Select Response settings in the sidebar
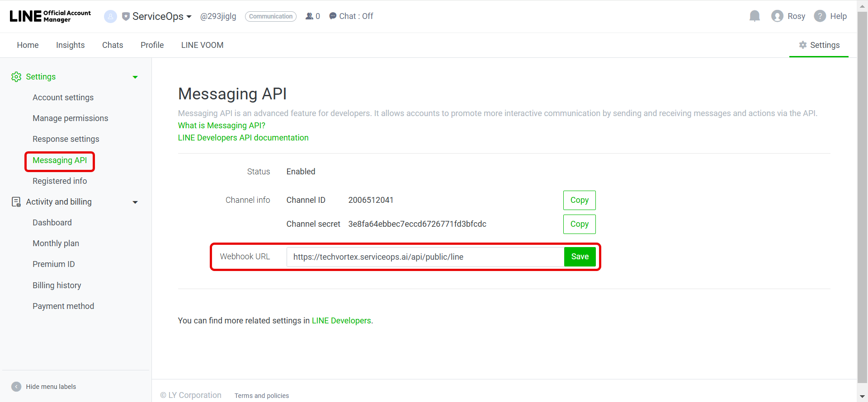Screen dimensions: 868x402 pyautogui.click(x=66, y=139)
